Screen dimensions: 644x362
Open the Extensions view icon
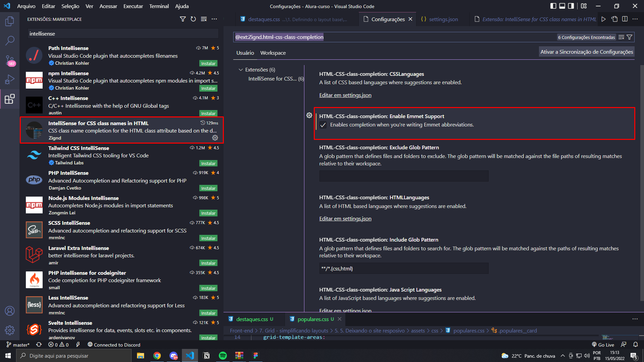tap(10, 99)
